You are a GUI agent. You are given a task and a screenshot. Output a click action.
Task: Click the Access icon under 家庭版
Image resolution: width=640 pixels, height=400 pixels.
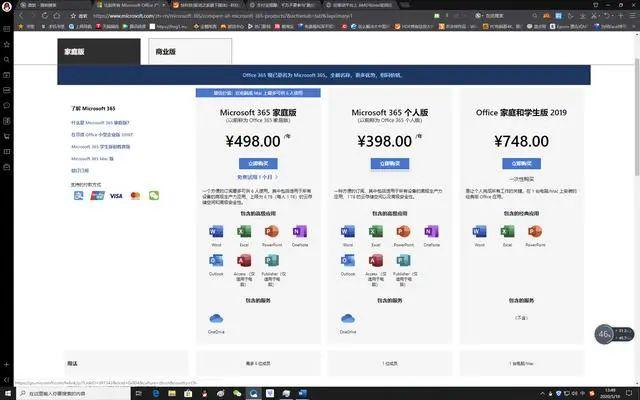click(244, 260)
